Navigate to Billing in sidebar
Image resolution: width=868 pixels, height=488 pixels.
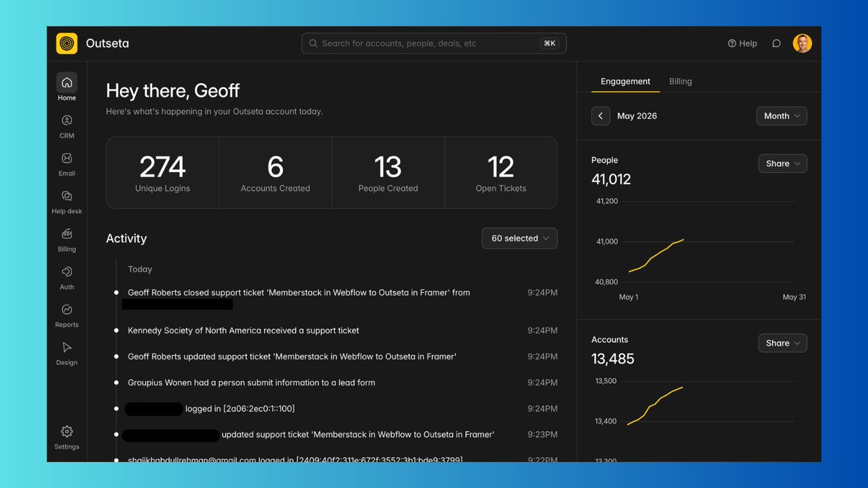click(x=67, y=239)
